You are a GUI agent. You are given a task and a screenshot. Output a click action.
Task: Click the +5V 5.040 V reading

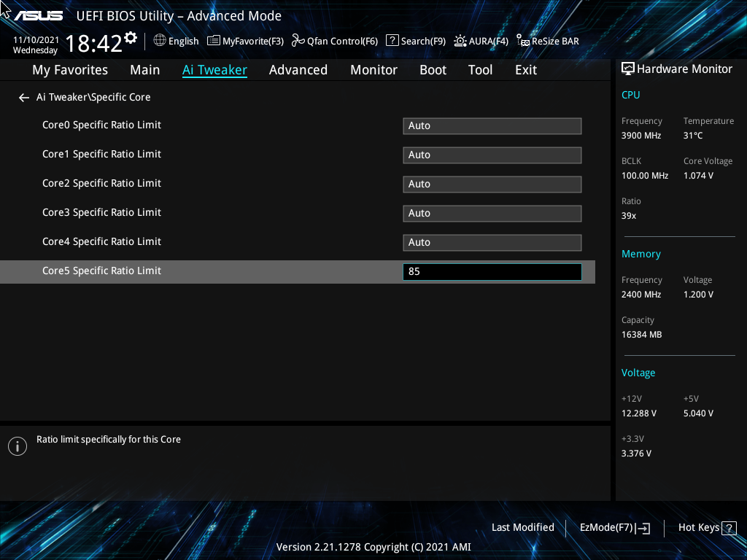click(x=698, y=413)
